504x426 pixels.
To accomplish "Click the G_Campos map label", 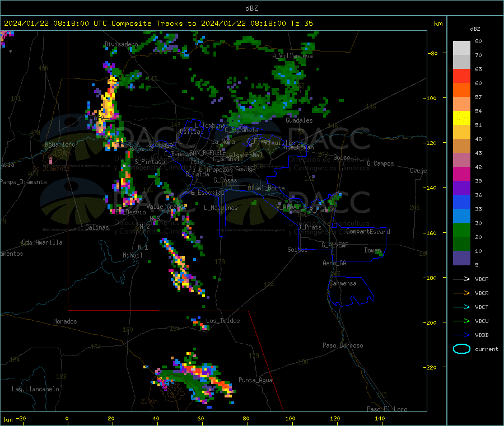I will [381, 163].
